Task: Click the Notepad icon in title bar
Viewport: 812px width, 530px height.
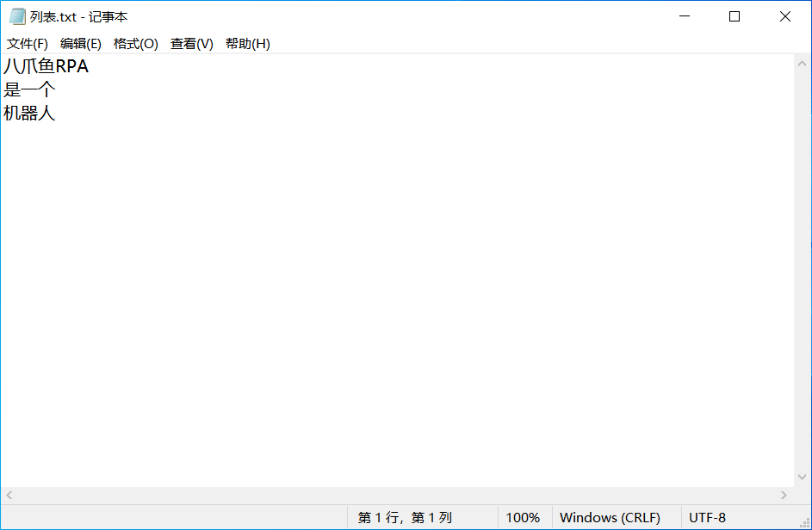Action: pyautogui.click(x=17, y=16)
